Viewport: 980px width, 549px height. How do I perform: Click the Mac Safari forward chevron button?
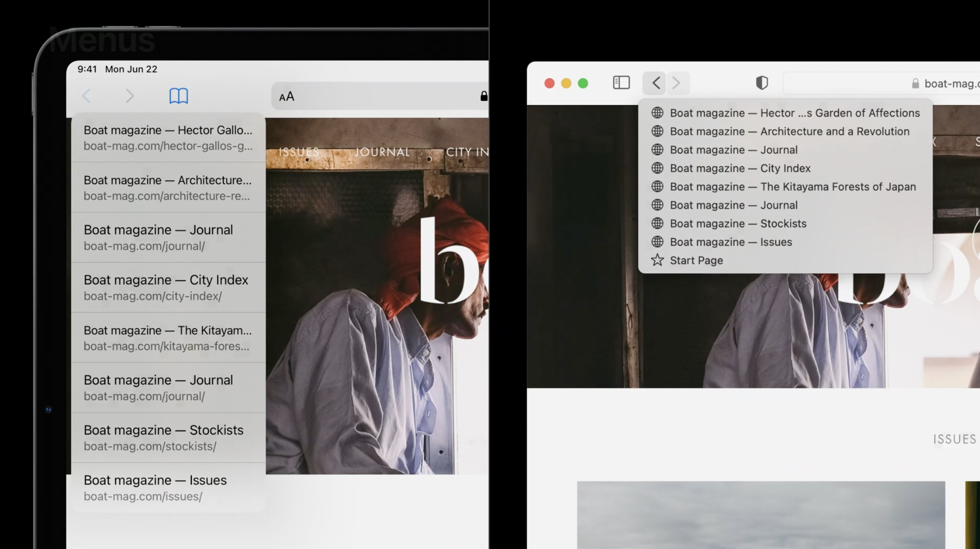click(676, 83)
